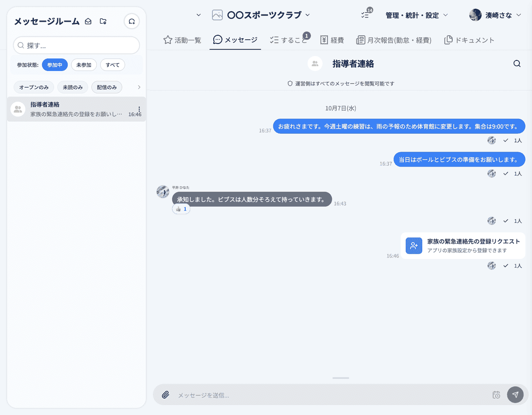This screenshot has height=415, width=532.
Task: Open the 管理・統計・設定 dropdown menu
Action: click(x=416, y=15)
